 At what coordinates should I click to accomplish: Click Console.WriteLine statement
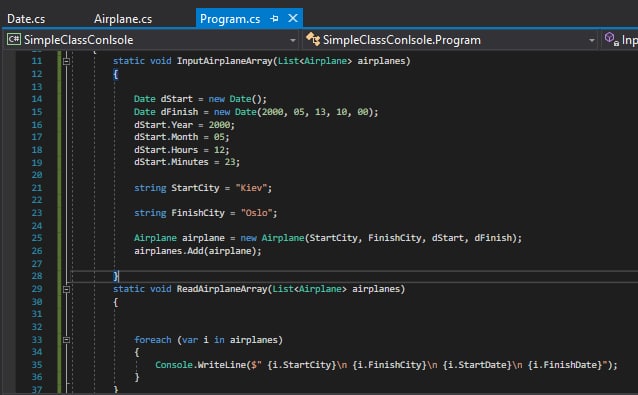click(x=386, y=365)
